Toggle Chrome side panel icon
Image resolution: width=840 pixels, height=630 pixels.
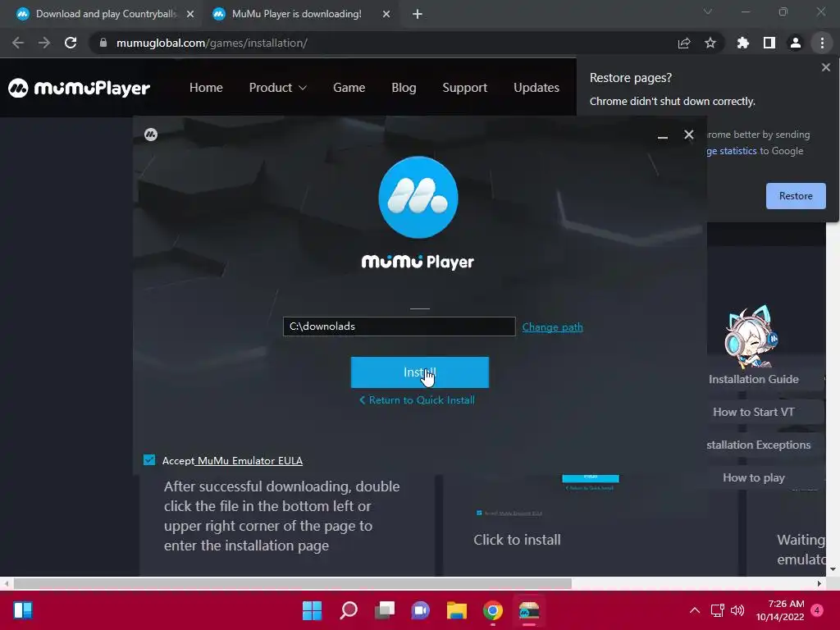click(769, 43)
